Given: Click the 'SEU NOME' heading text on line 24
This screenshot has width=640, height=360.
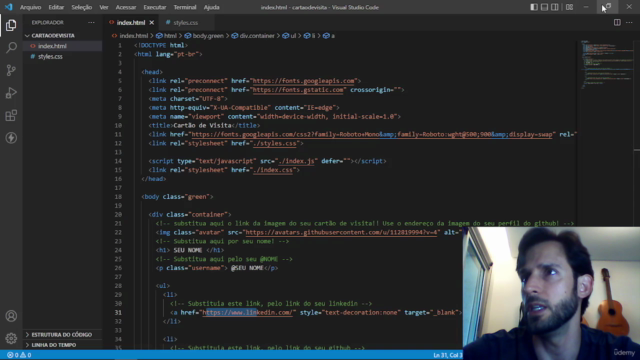Looking at the screenshot, I should [x=188, y=250].
